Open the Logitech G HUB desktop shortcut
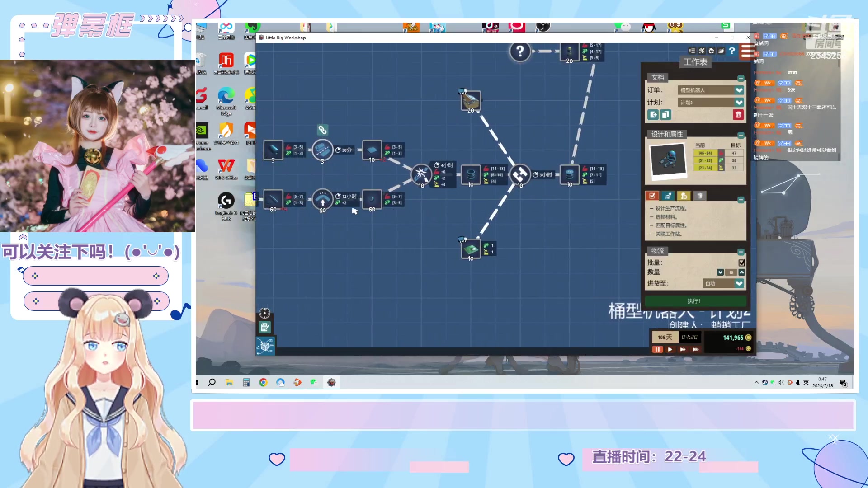The image size is (868, 488). pyautogui.click(x=226, y=206)
